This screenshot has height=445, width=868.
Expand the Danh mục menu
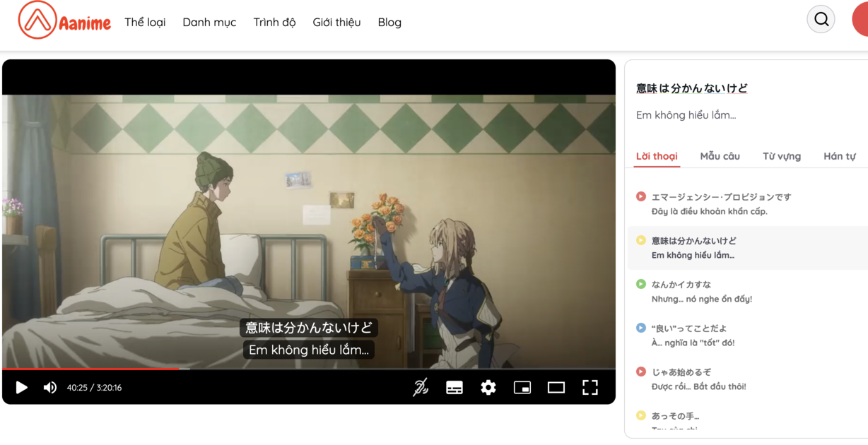209,22
